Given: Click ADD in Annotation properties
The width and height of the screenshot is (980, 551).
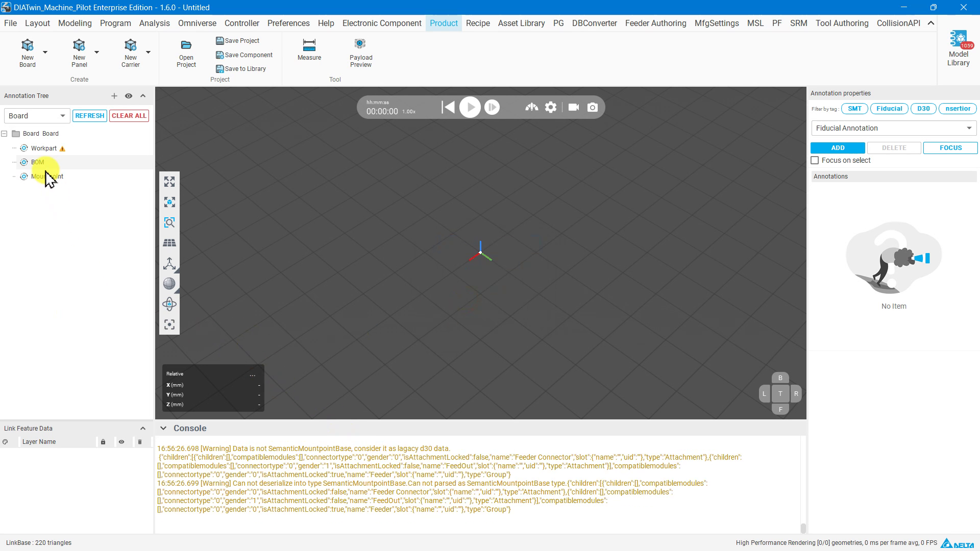Looking at the screenshot, I should [838, 148].
